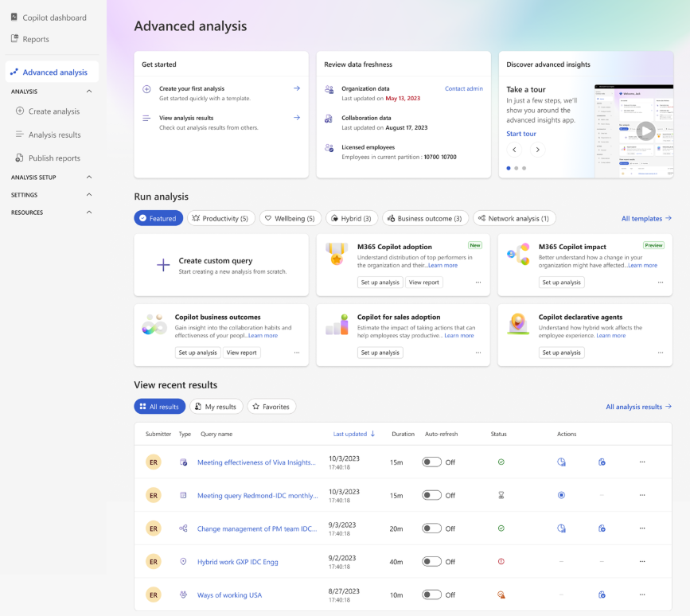Set up analysis for M365 Copilot adoption
690x616 pixels.
tap(380, 283)
